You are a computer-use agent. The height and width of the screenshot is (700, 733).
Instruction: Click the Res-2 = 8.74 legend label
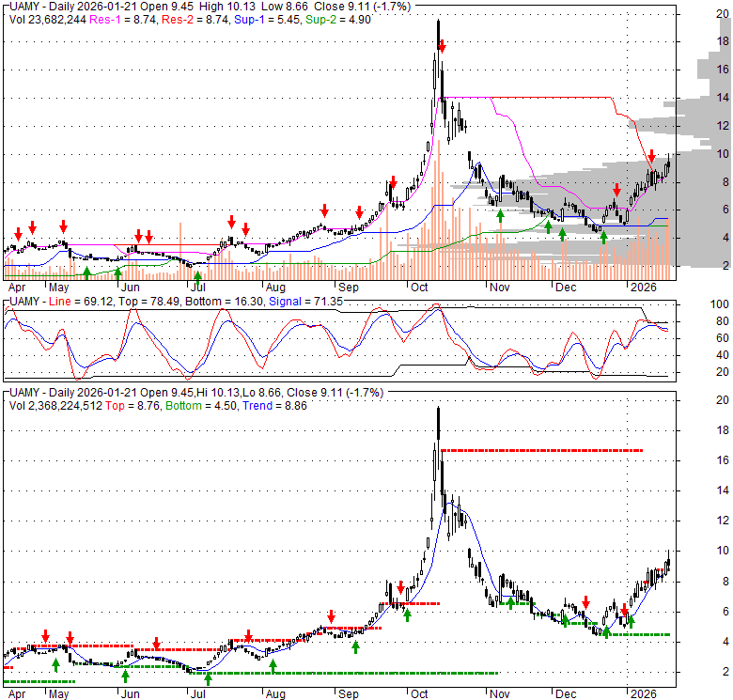pyautogui.click(x=195, y=20)
